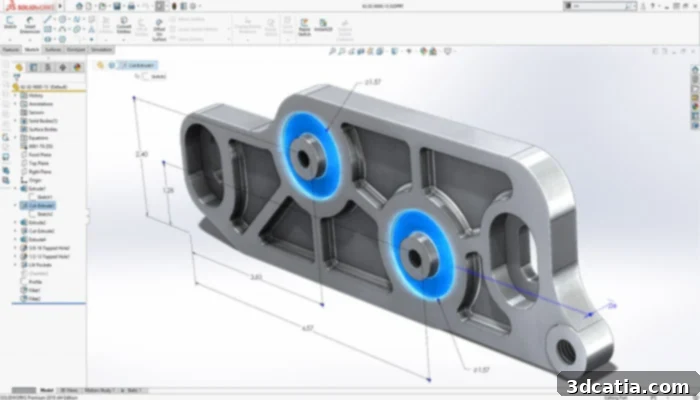Expand Solid Bodies(1) in the tree
700x400 pixels.
(x=16, y=121)
